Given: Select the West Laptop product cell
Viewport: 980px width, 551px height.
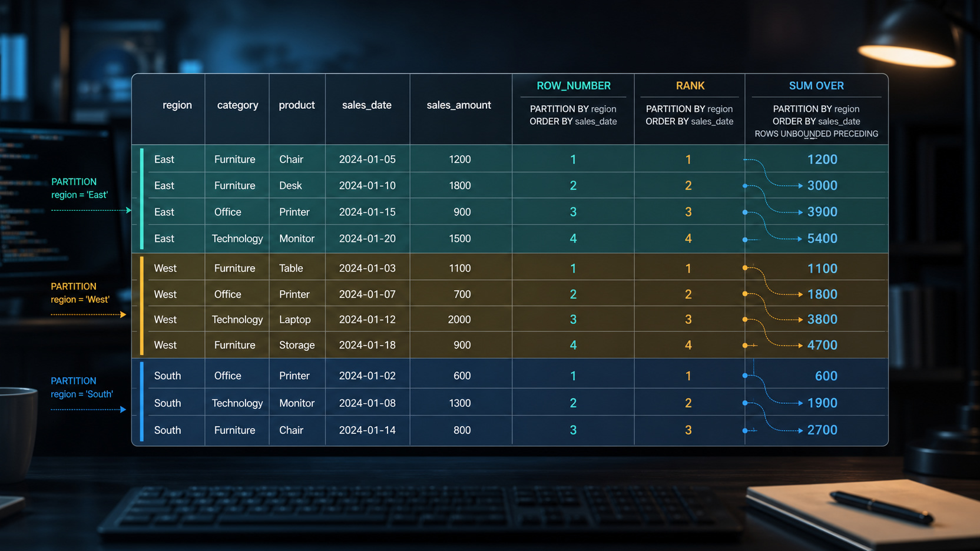Looking at the screenshot, I should click(x=295, y=320).
